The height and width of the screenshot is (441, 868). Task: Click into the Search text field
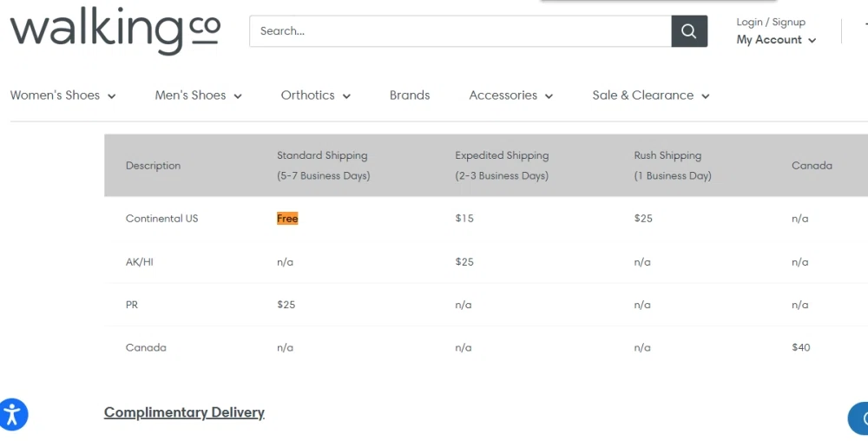pos(460,31)
